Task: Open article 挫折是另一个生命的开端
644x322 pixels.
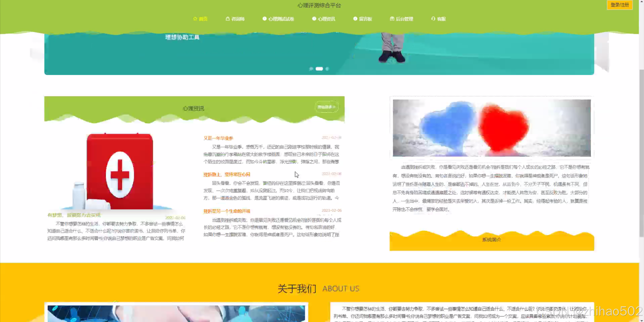Action: pos(226,211)
